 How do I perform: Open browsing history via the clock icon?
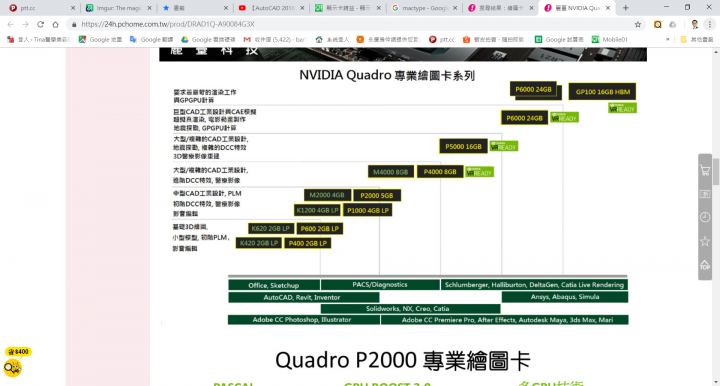tap(705, 217)
